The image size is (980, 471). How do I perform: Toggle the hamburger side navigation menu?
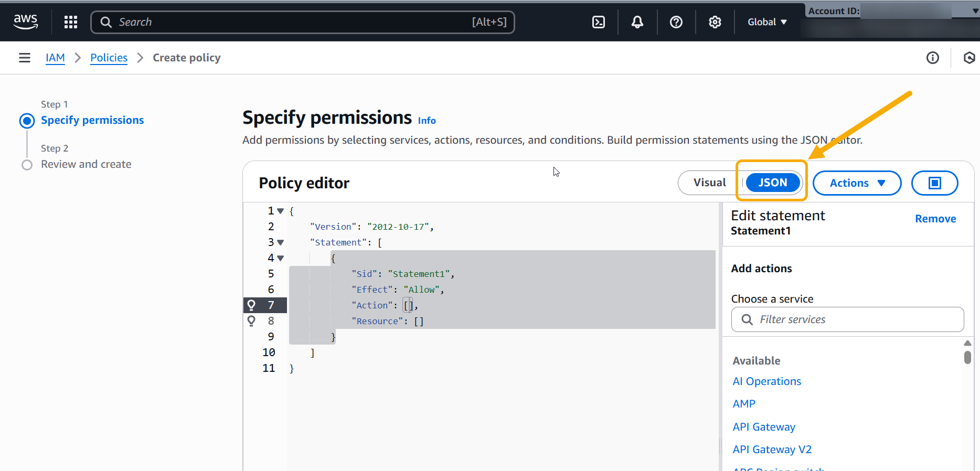(x=25, y=58)
